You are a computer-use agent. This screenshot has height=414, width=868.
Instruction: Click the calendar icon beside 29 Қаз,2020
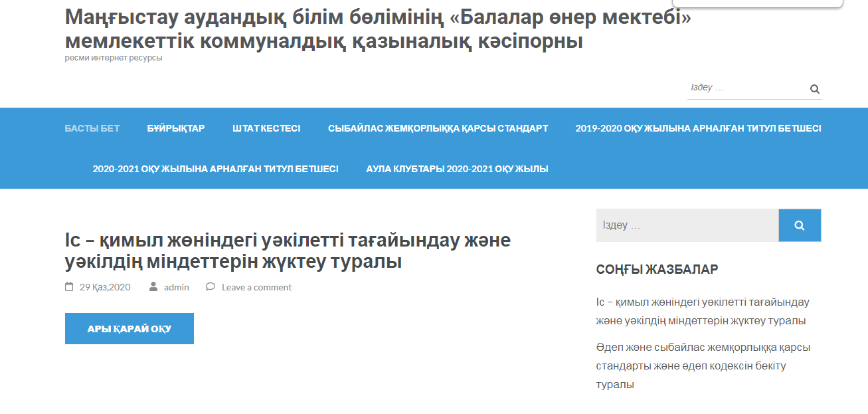(69, 287)
